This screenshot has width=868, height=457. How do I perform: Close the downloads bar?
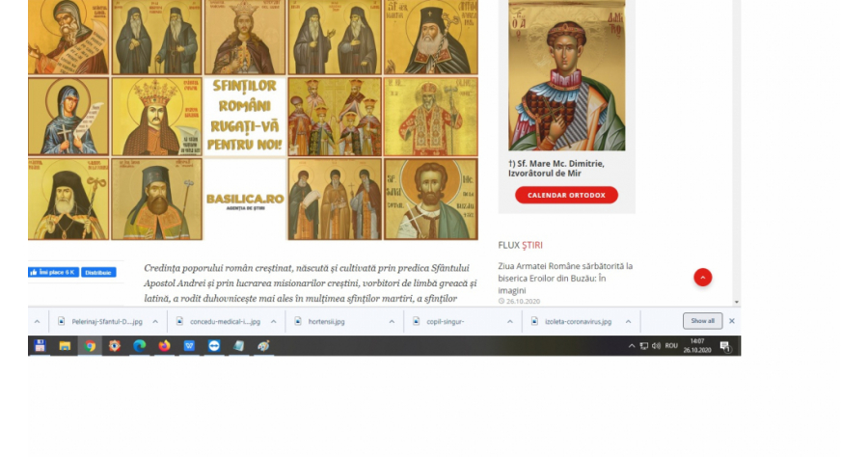tap(732, 321)
